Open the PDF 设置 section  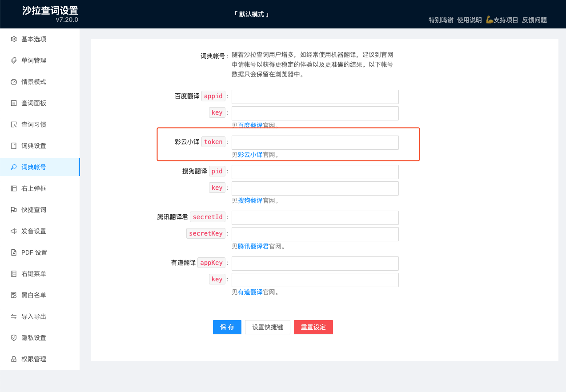(40, 252)
